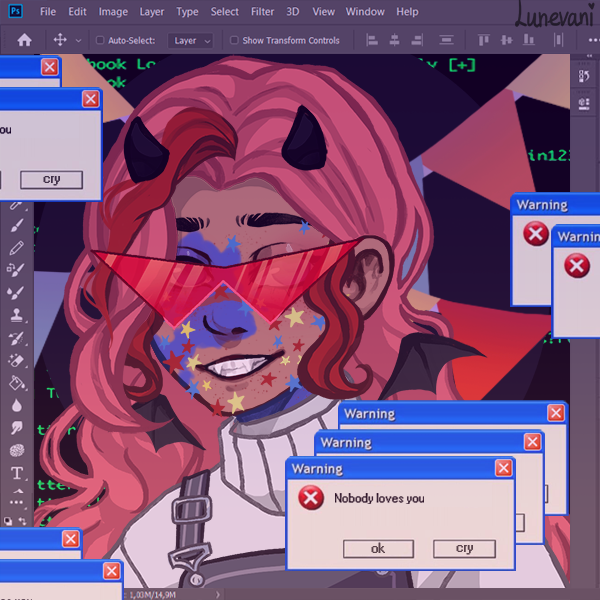Reset default foreground and background colors
The width and height of the screenshot is (600, 600).
(8, 521)
